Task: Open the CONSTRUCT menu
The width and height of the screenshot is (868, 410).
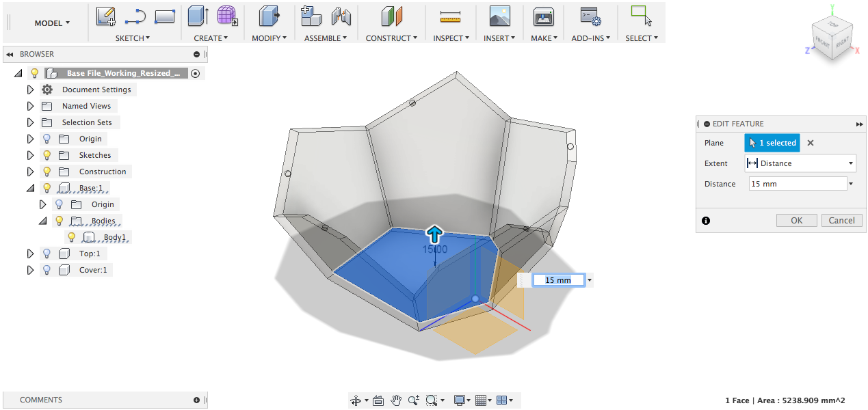Action: [391, 38]
